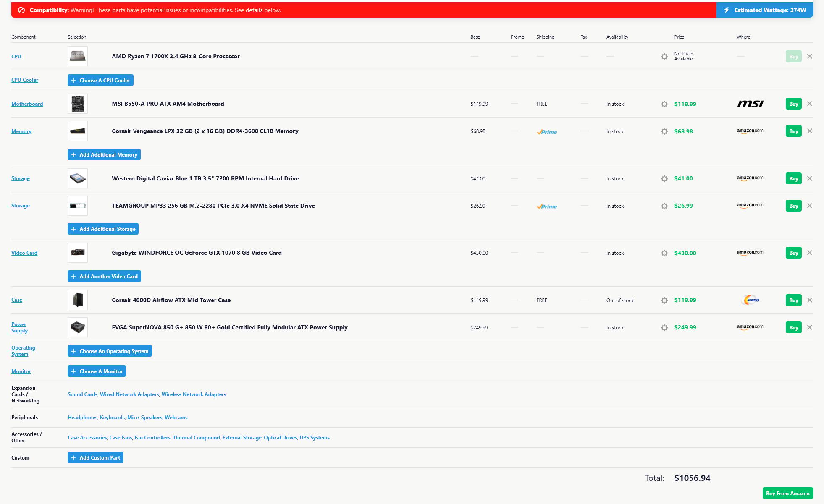This screenshot has width=824, height=504.
Task: Click gear icon for Corsair Vengeance memory
Action: [x=664, y=131]
